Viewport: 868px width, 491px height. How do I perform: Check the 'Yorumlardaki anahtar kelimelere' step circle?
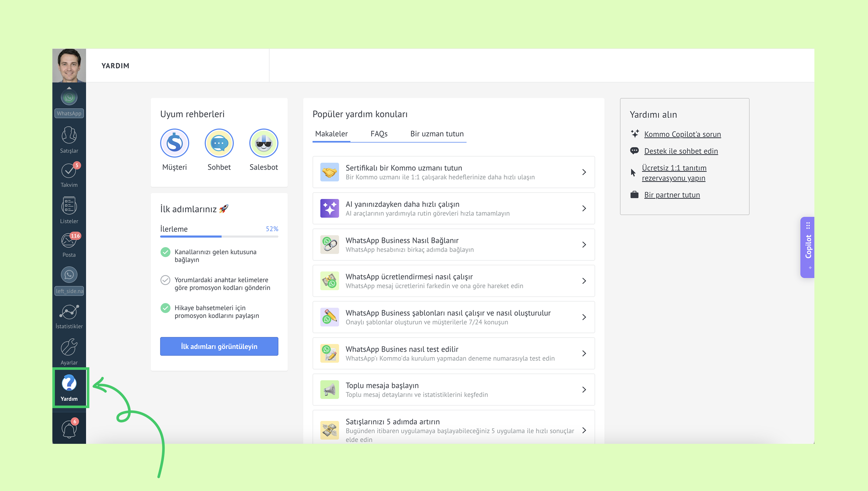click(165, 280)
